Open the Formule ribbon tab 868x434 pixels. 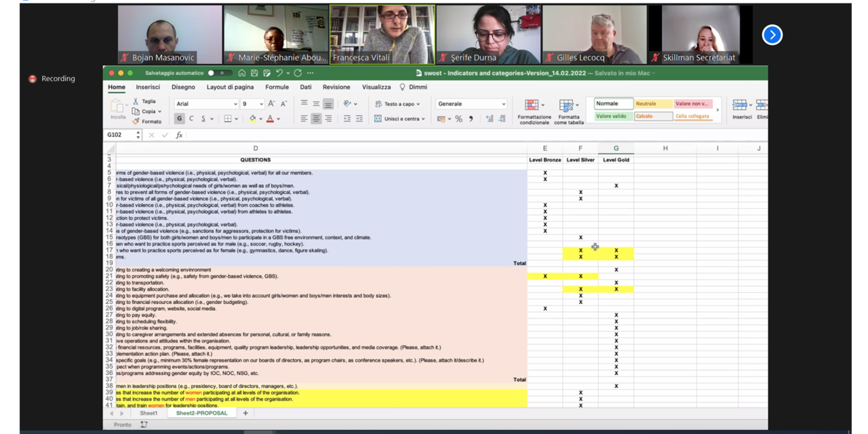[x=277, y=87]
